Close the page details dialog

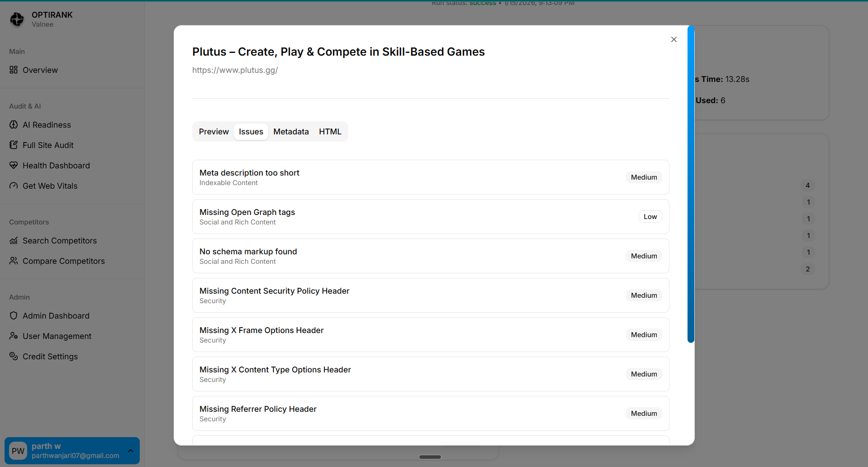coord(674,39)
